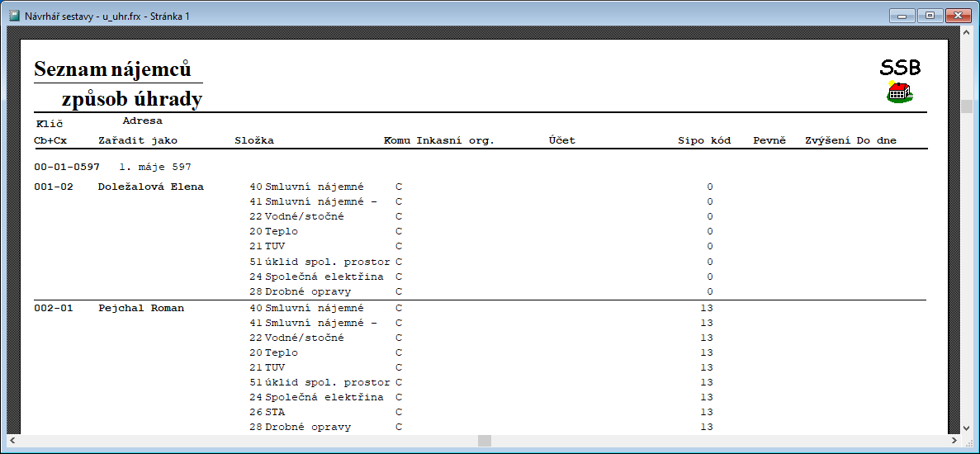The height and width of the screenshot is (454, 980).
Task: Click the address key 00-01-0597
Action: pyautogui.click(x=66, y=167)
